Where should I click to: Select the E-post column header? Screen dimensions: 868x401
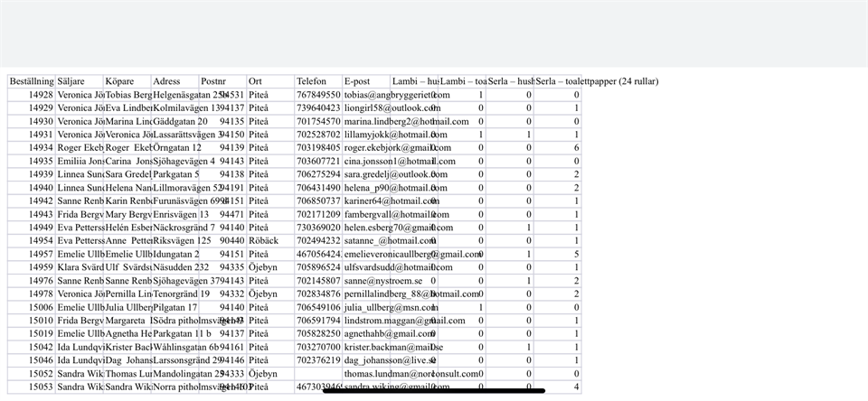(366, 81)
